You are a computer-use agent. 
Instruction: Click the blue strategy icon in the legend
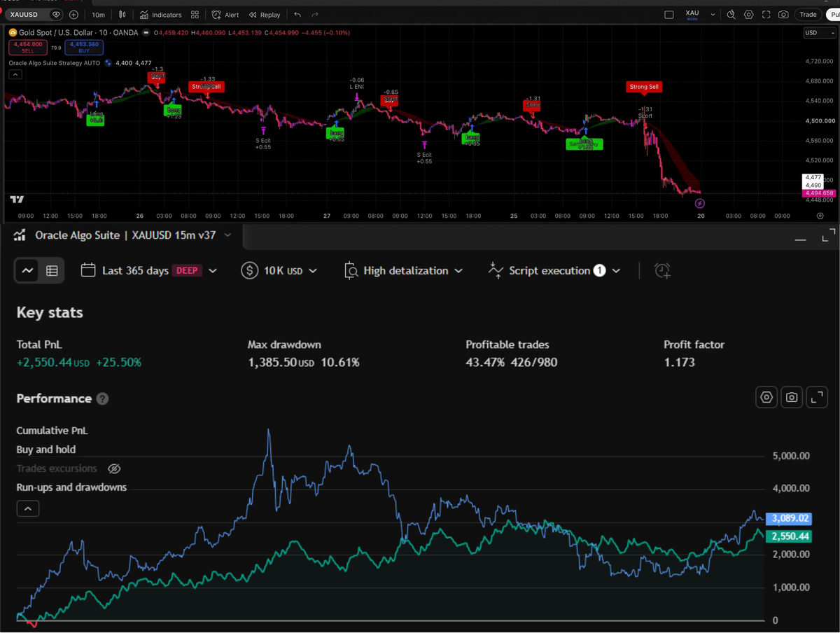(108, 63)
